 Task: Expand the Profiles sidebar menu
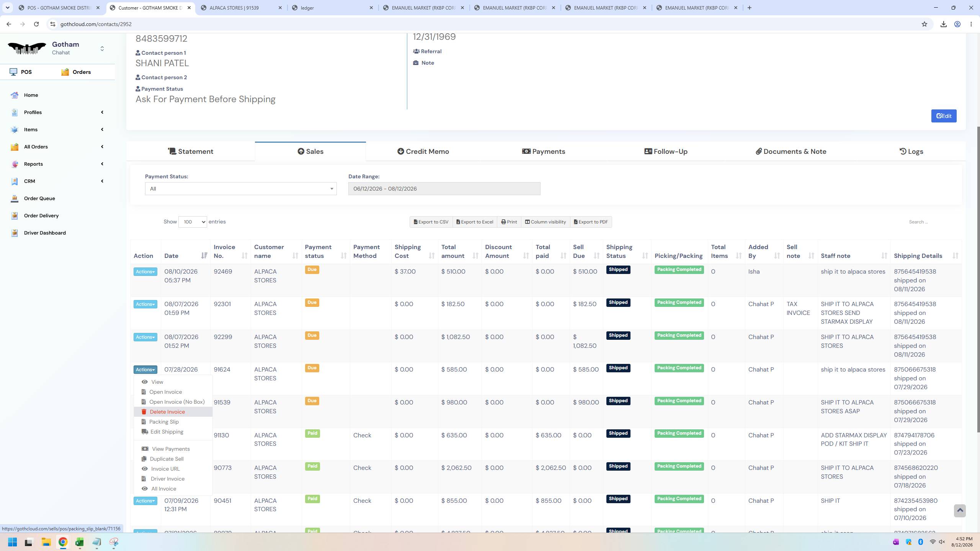57,112
